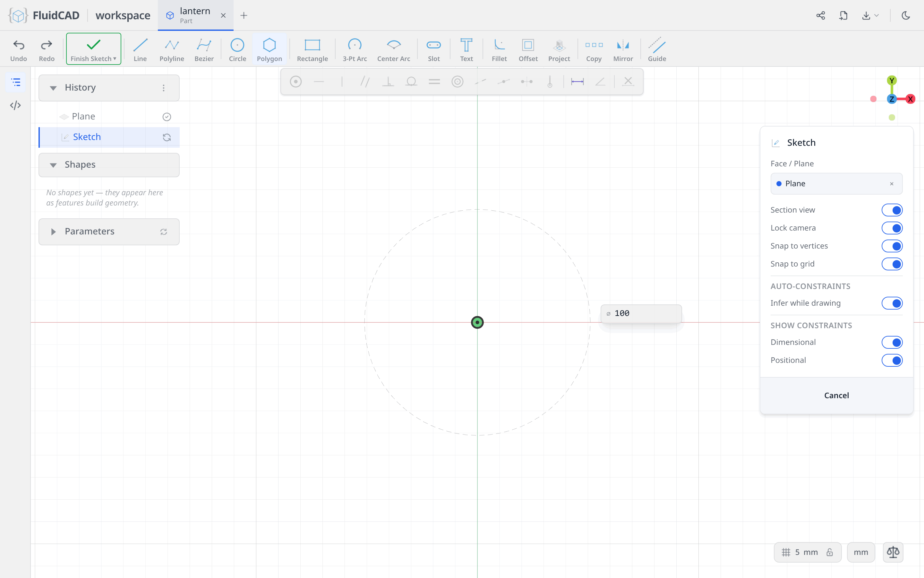Screen dimensions: 924x578
Task: Undo the last action
Action: pos(19,49)
